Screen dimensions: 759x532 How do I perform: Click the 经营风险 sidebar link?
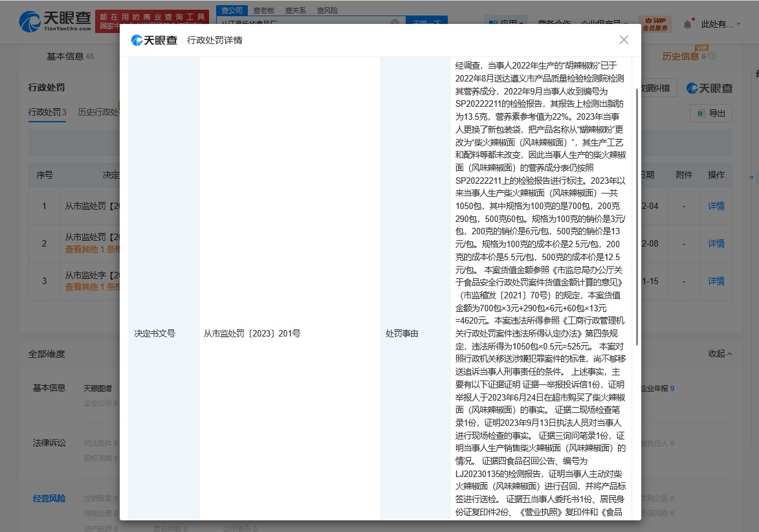(x=49, y=498)
